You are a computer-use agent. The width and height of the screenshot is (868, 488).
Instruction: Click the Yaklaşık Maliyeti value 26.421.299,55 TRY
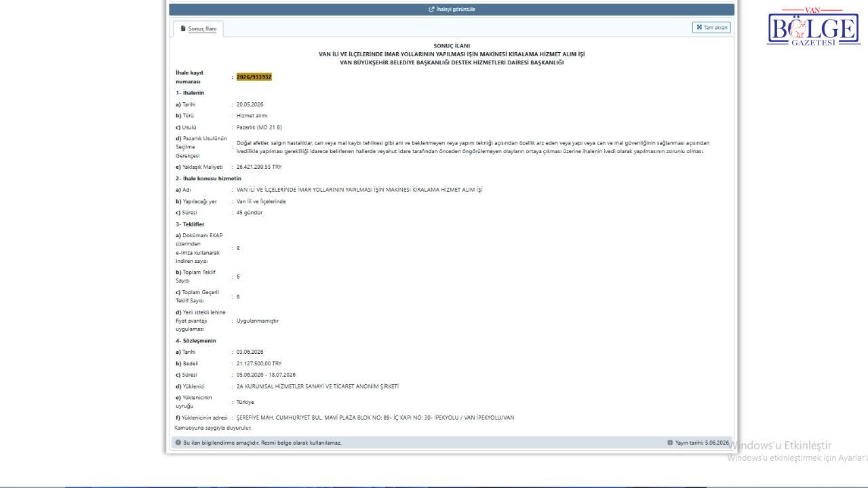click(x=258, y=167)
